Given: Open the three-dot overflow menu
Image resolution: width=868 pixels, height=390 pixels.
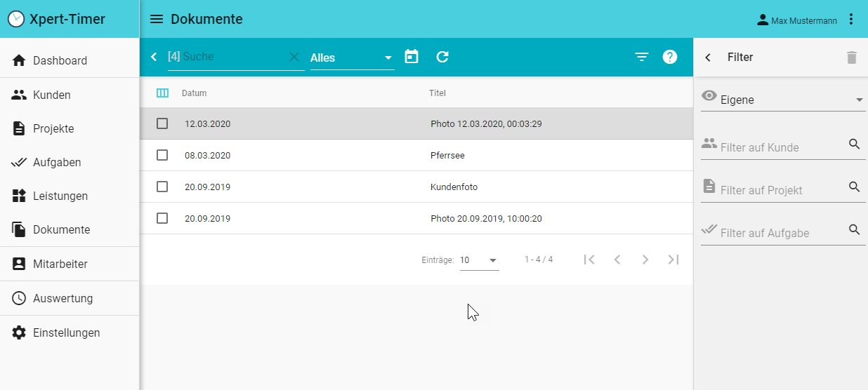Looking at the screenshot, I should [851, 20].
